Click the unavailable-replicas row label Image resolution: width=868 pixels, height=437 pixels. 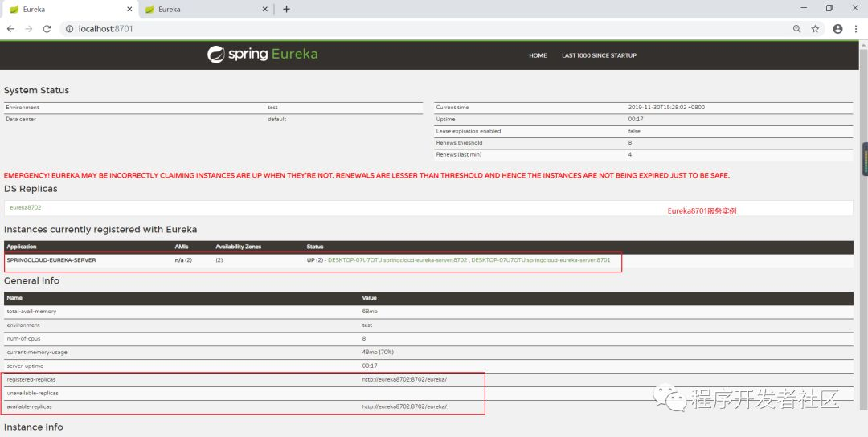click(33, 394)
